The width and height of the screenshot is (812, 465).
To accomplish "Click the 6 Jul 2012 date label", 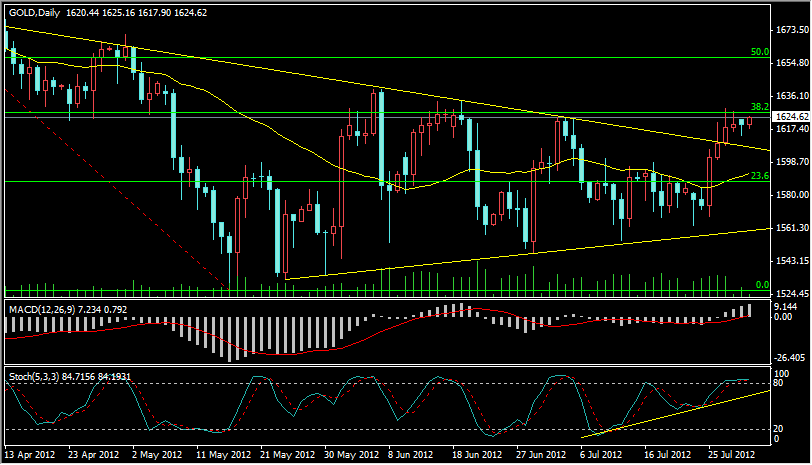I will click(x=601, y=455).
